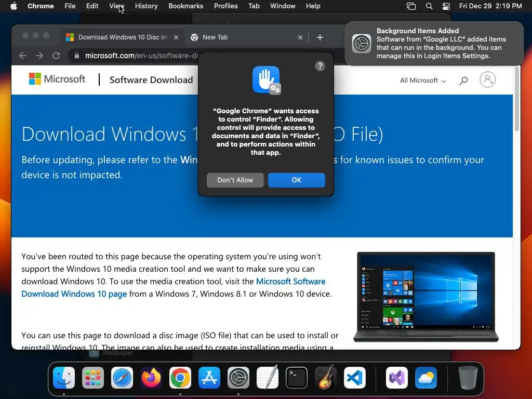Switch to the New Tab tab
Image resolution: width=532 pixels, height=399 pixels.
[x=245, y=37]
